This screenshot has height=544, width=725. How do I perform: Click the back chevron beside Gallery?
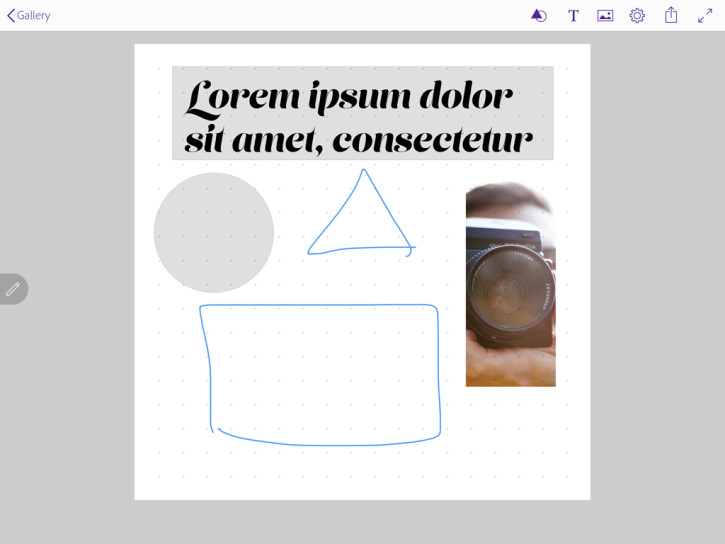click(10, 15)
